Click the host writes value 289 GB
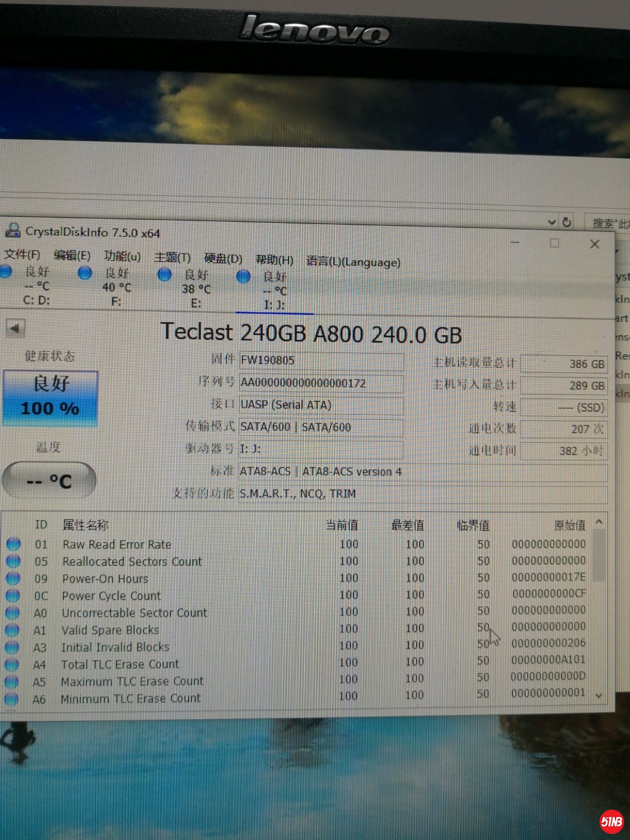This screenshot has height=840, width=630. click(x=564, y=385)
